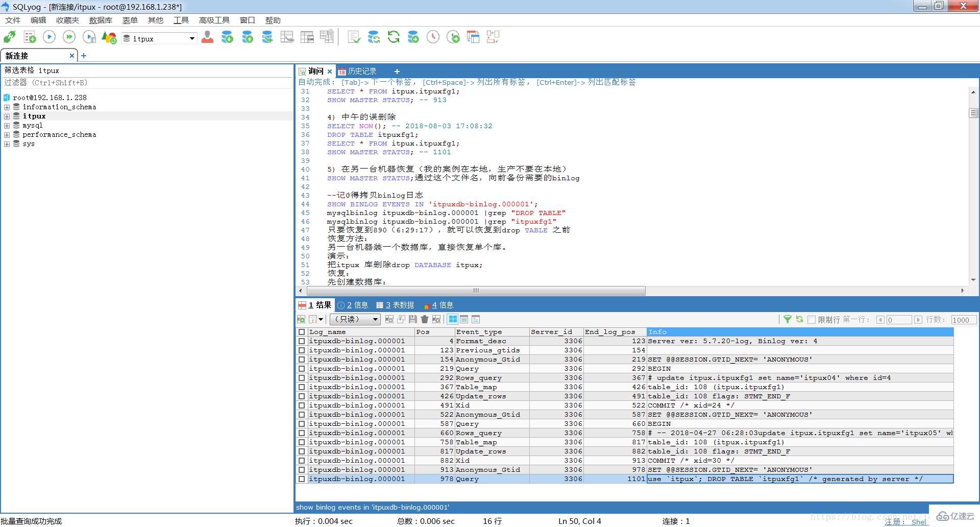Screen dimensions: 980x527
Task: Check the row checkbox for Pos 426
Action: click(x=302, y=396)
